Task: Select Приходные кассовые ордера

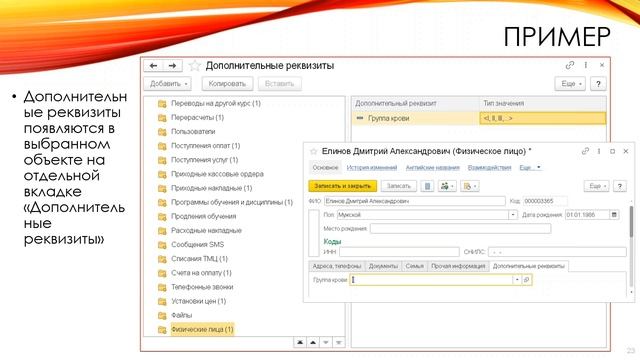Action: point(217,174)
